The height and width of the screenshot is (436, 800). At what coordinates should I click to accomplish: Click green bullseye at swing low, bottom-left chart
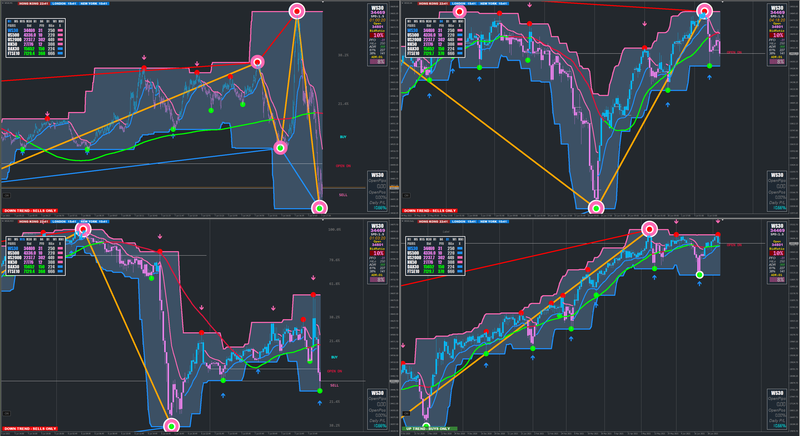(x=171, y=426)
